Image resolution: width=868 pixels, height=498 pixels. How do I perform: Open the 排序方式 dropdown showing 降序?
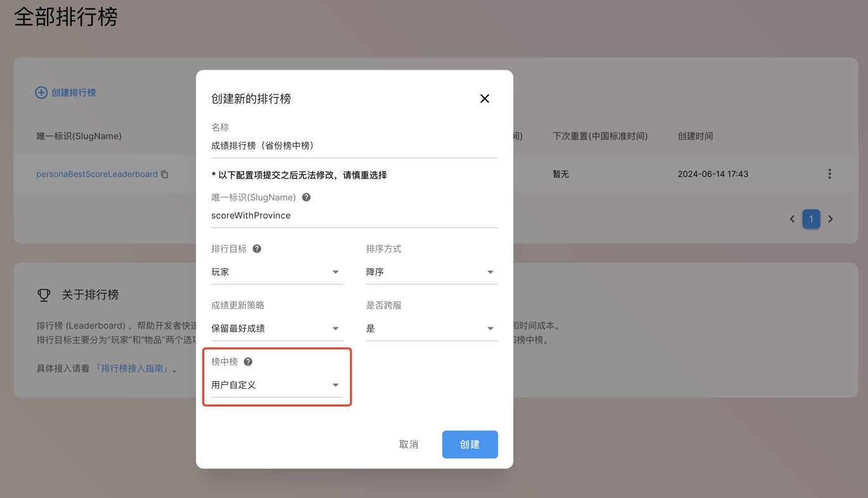coord(431,272)
